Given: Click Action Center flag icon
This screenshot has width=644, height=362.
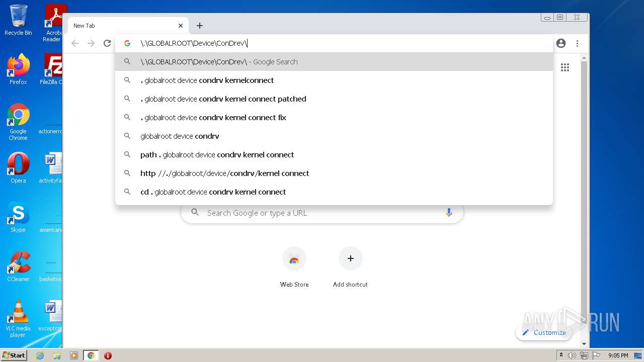Looking at the screenshot, I should 595,355.
